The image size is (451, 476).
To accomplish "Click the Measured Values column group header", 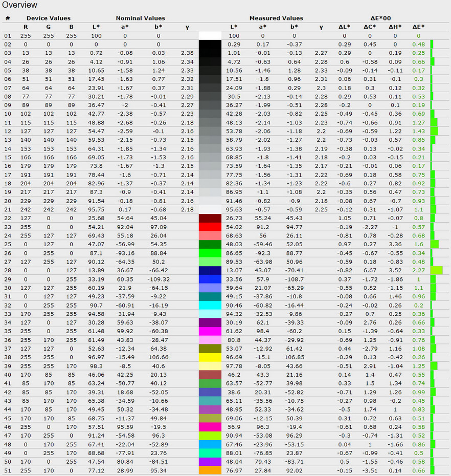I will tap(276, 18).
